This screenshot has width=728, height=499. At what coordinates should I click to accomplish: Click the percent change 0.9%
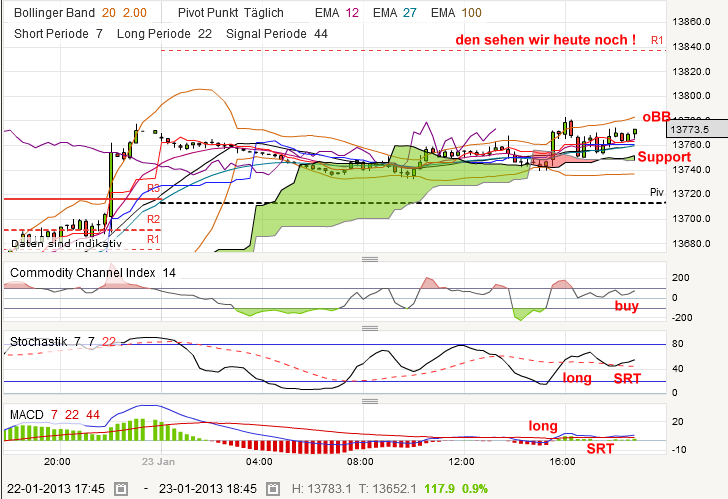tap(475, 489)
